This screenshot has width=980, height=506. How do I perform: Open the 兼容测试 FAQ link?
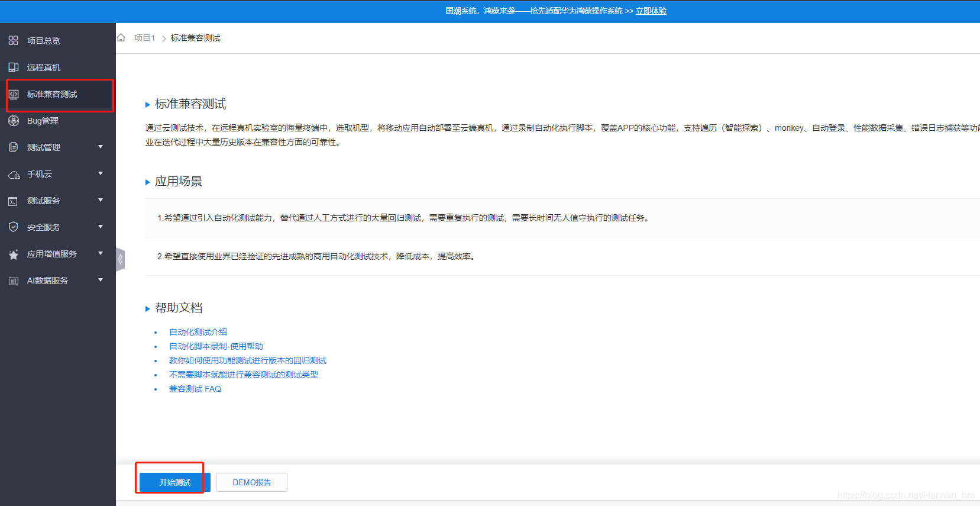[195, 389]
